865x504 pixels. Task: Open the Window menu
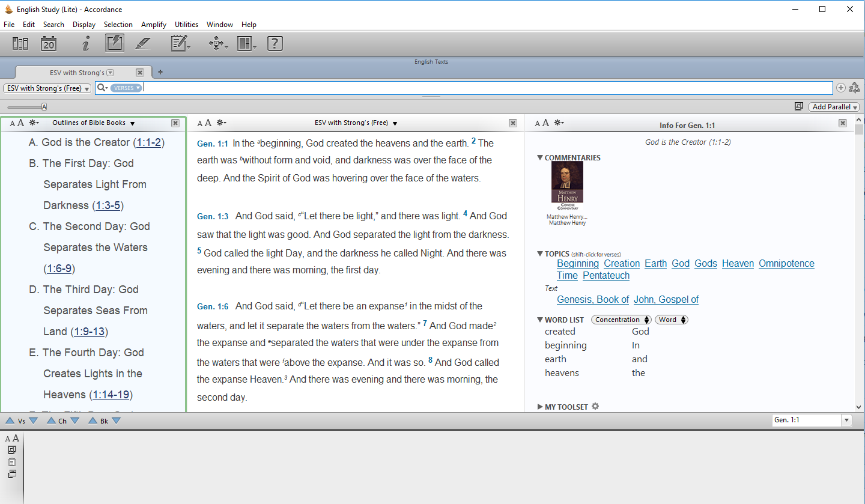(x=220, y=25)
